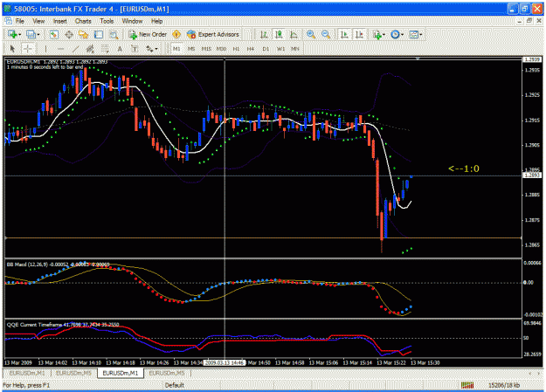Screen dimensions: 546x392
Task: Toggle the Expert Advisors button
Action: [213, 34]
